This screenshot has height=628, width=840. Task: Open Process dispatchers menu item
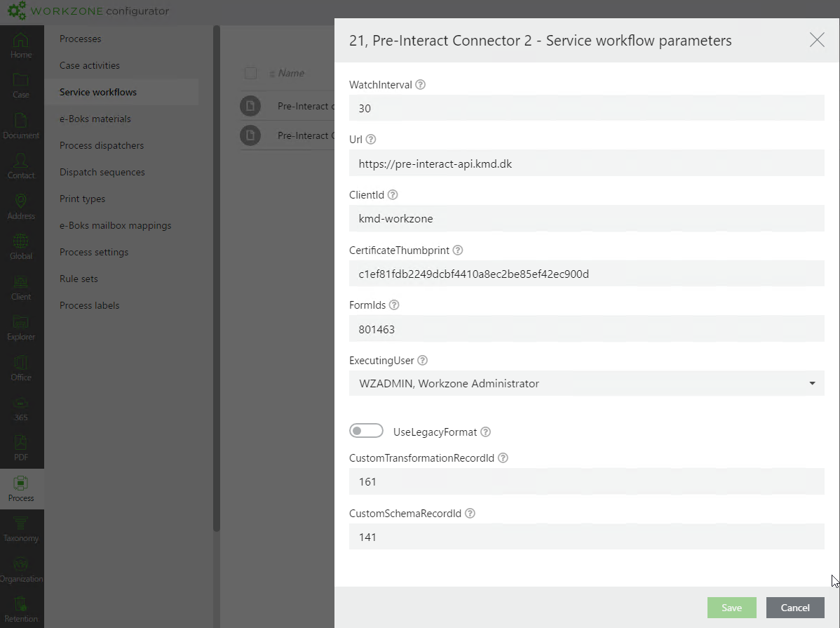point(102,145)
